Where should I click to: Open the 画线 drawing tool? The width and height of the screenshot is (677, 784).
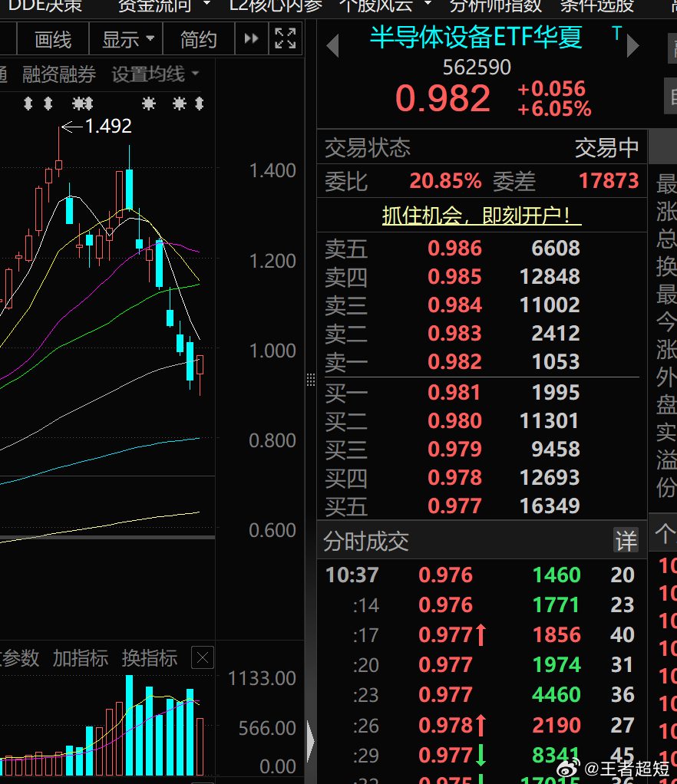[53, 39]
